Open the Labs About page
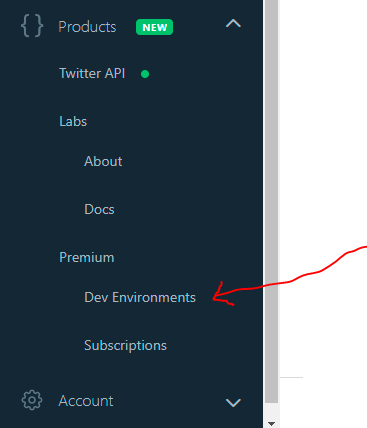The image size is (367, 428). 103,161
